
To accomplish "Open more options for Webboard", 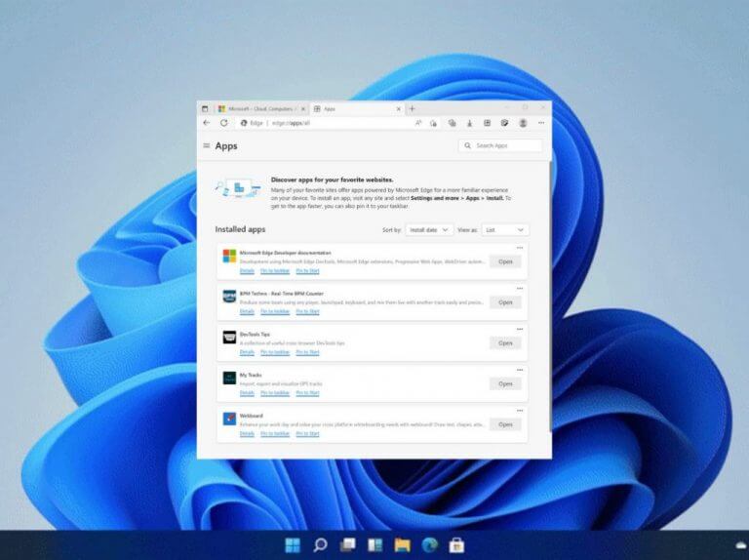I will point(520,411).
